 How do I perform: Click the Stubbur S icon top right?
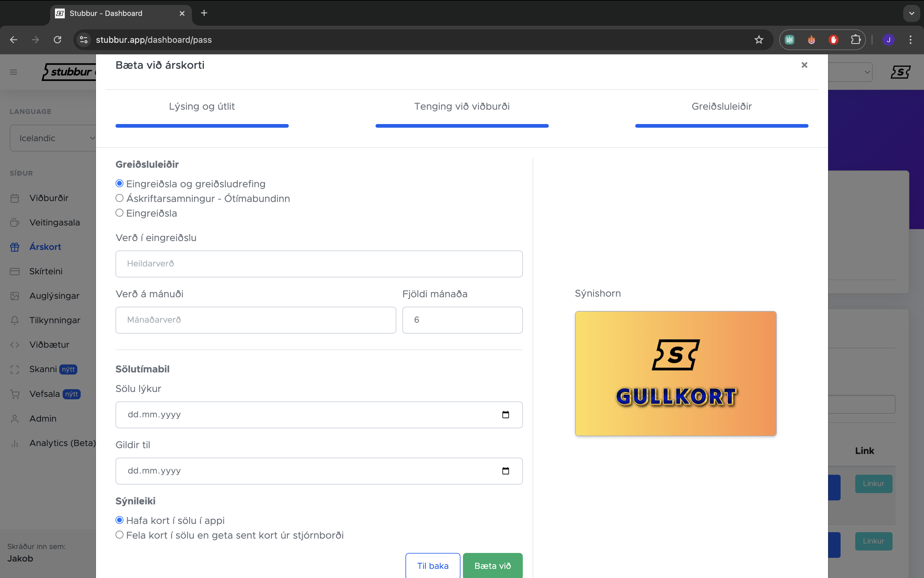pyautogui.click(x=900, y=72)
